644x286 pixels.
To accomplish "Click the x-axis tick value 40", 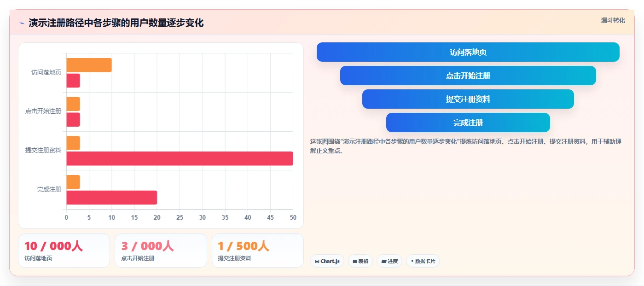I will tap(248, 217).
